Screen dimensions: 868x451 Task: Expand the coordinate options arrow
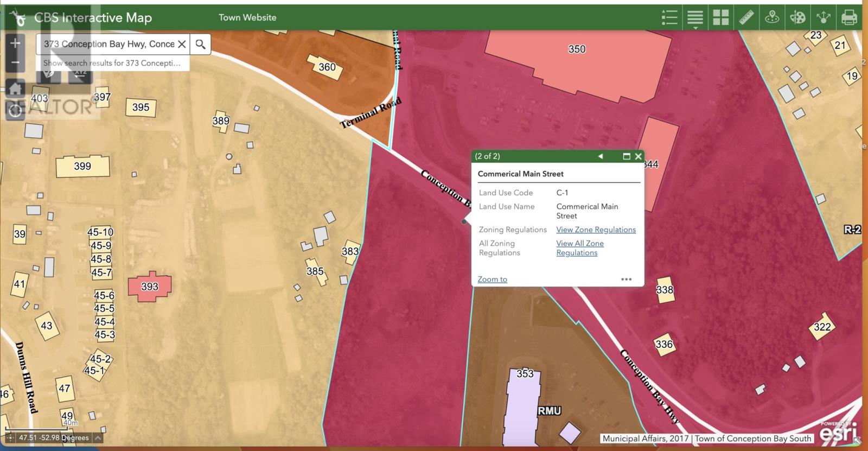[98, 437]
